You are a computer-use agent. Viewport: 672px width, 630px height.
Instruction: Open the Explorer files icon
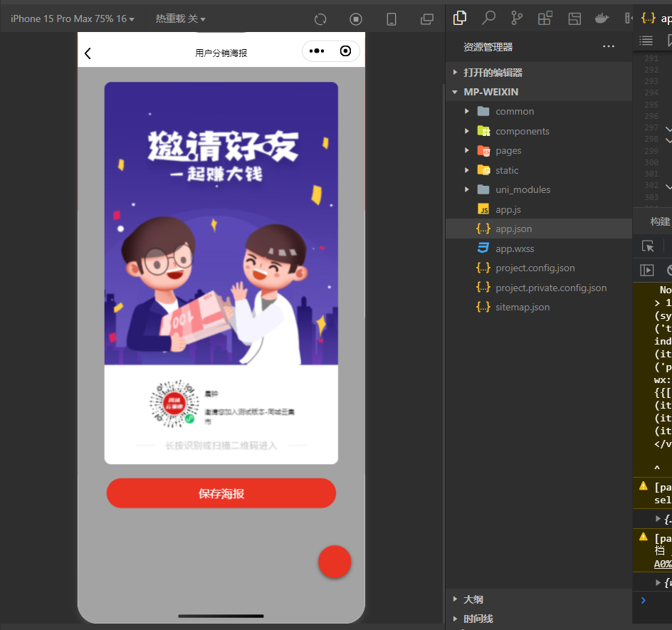tap(460, 18)
